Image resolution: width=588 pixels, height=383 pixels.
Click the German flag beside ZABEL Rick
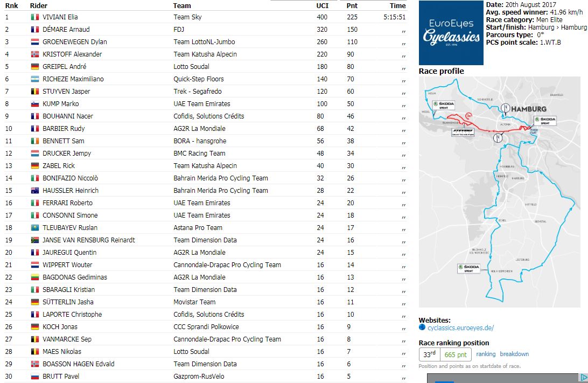(x=35, y=165)
